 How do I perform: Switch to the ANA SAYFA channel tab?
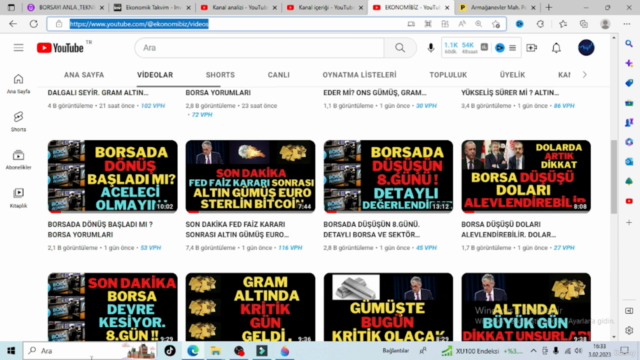click(x=84, y=75)
